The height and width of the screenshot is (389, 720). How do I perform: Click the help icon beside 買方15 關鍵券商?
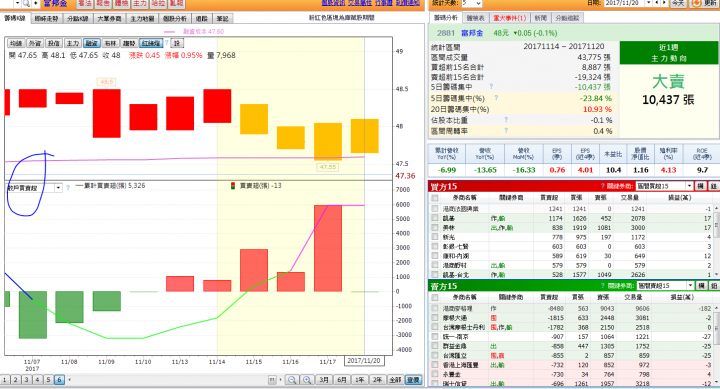pos(602,186)
